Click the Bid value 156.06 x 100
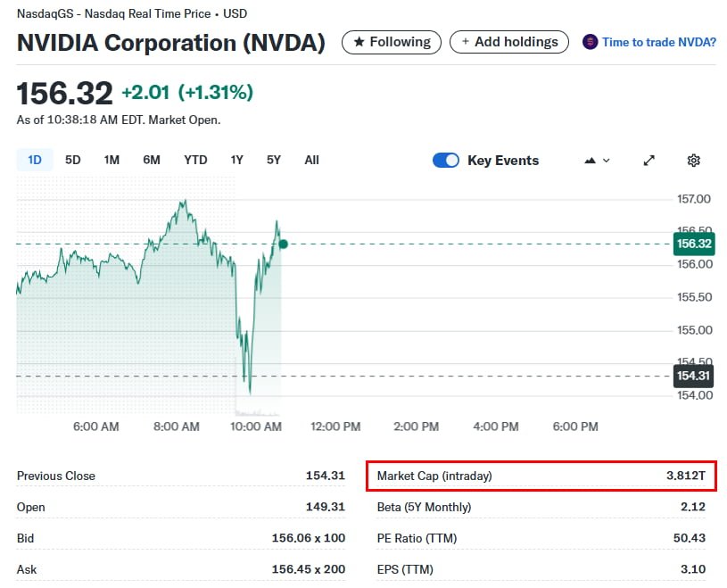Screen dimensions: 727x588 pos(309,538)
